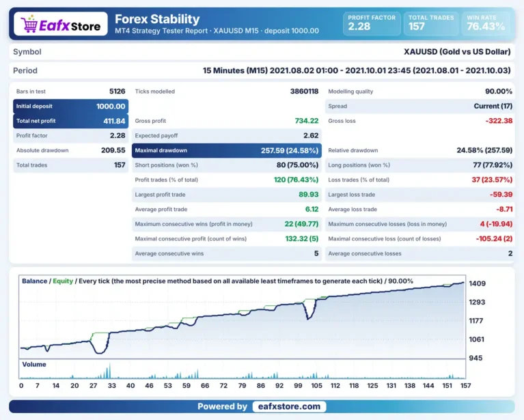Image resolution: width=524 pixels, height=420 pixels.
Task: Click the Maximal consecutive loss value -105.24 (2)
Action: click(494, 238)
